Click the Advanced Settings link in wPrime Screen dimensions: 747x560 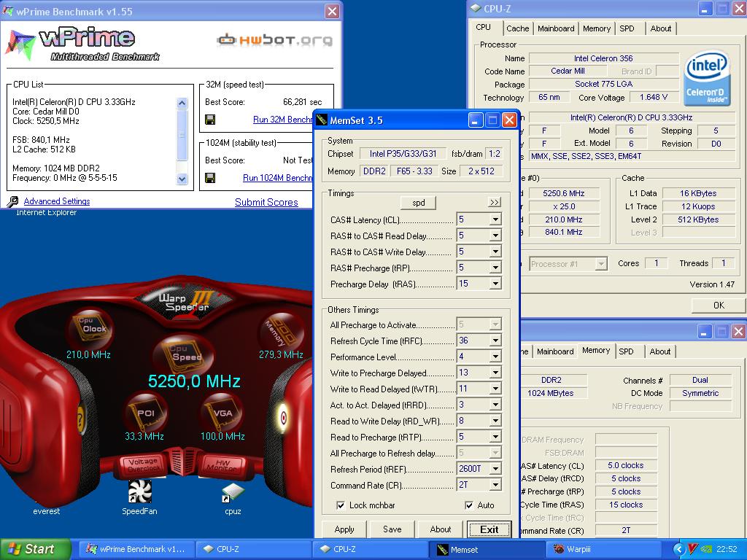coord(57,201)
